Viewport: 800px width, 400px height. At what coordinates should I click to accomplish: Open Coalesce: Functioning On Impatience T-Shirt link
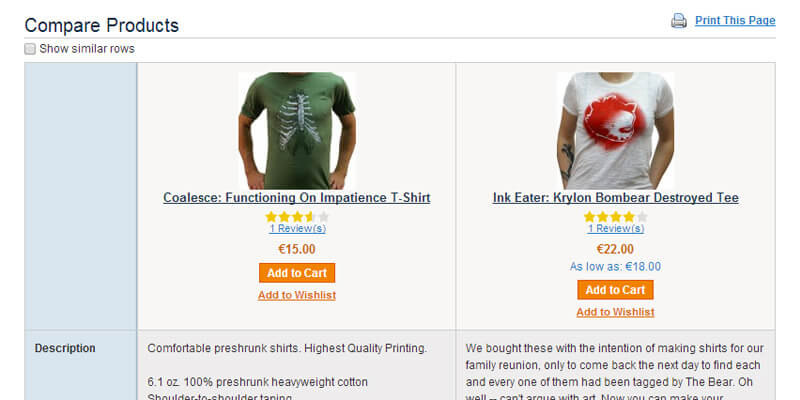(x=297, y=197)
